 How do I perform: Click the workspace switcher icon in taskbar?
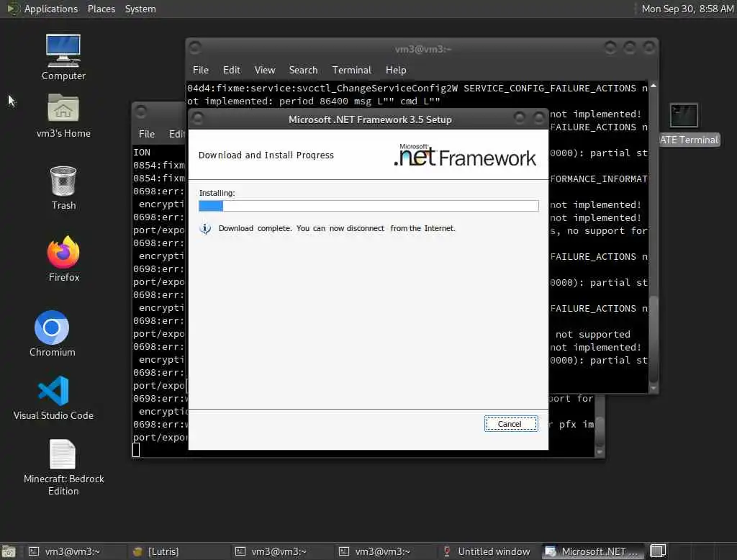click(x=658, y=551)
